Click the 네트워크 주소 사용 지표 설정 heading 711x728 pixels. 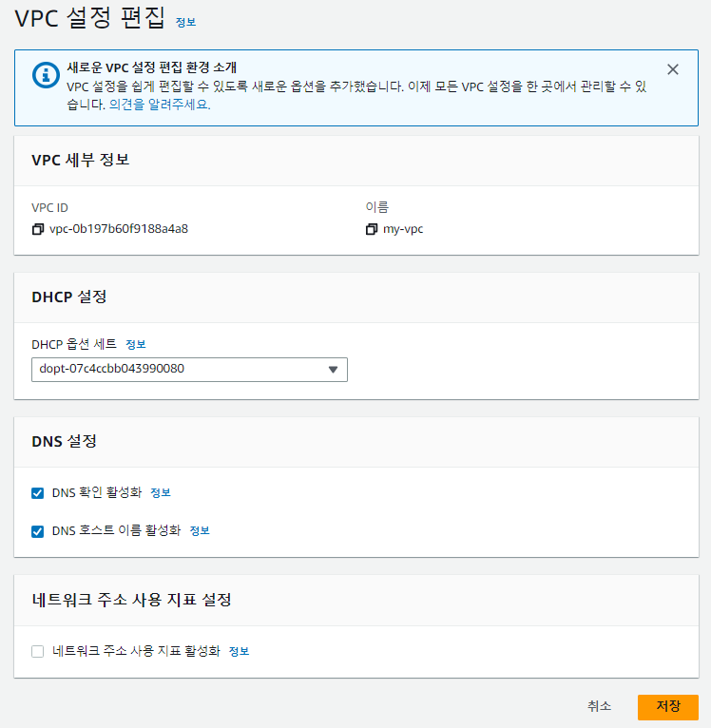click(131, 600)
